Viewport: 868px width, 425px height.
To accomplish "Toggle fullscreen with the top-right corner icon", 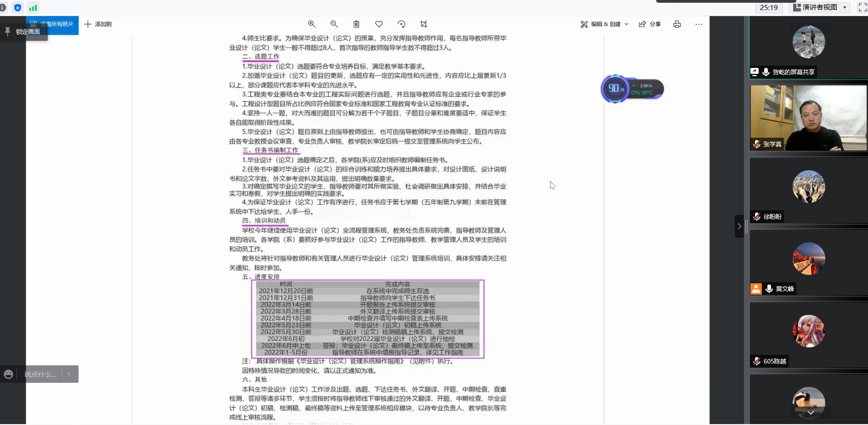I will [x=862, y=7].
